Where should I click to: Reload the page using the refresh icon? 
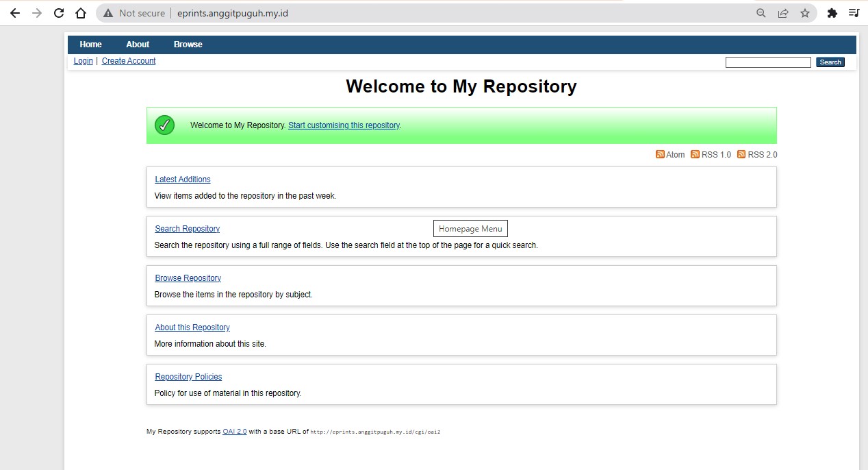[58, 12]
